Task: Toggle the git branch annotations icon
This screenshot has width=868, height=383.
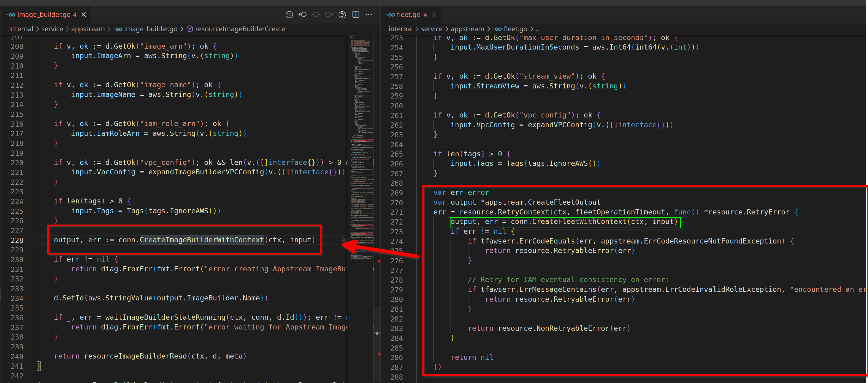Action: point(342,14)
